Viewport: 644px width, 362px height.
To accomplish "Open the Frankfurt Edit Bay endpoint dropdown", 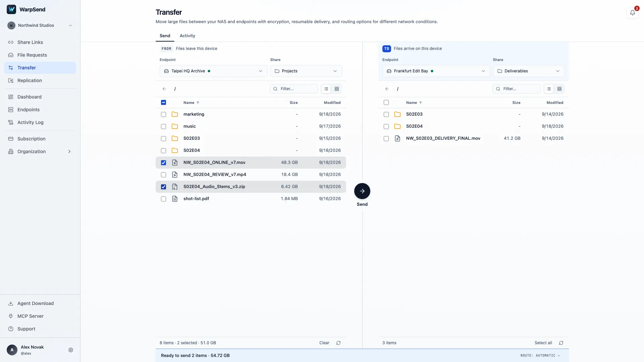I will [436, 71].
